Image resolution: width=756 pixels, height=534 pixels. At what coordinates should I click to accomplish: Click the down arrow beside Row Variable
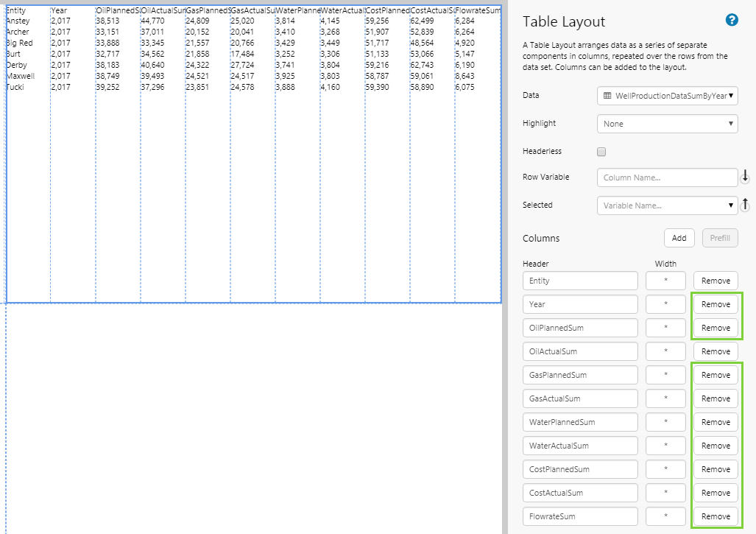click(x=745, y=177)
